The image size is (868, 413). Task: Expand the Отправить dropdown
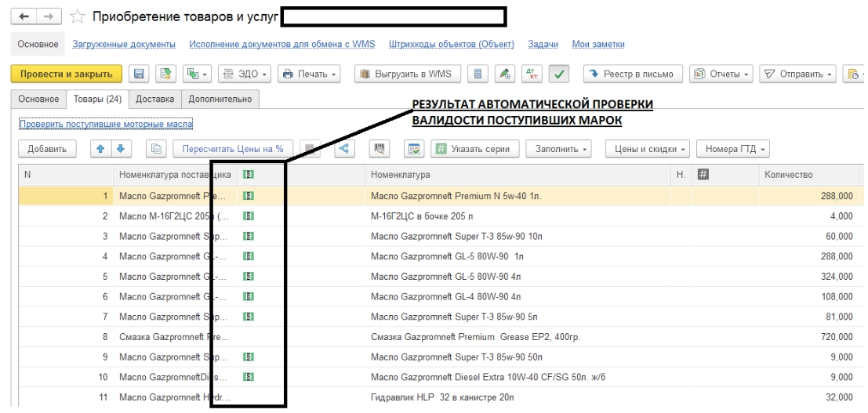click(x=797, y=74)
